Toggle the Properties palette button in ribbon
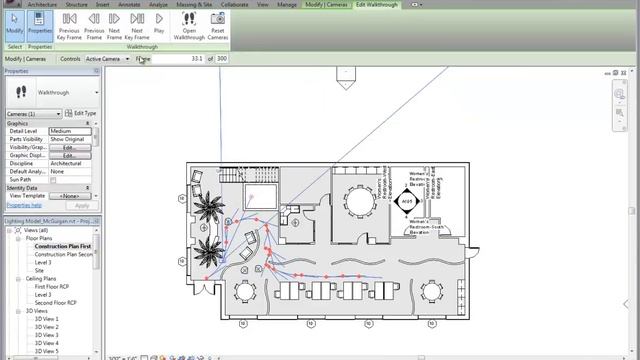 point(40,26)
